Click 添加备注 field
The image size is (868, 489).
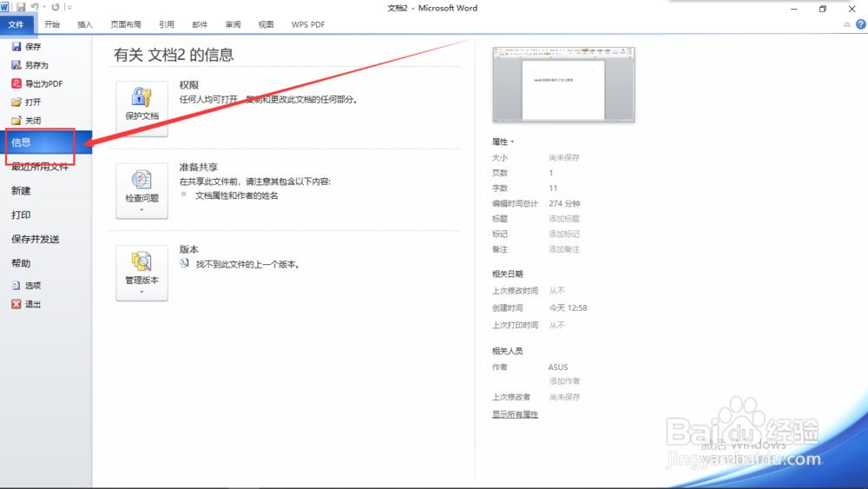point(564,250)
